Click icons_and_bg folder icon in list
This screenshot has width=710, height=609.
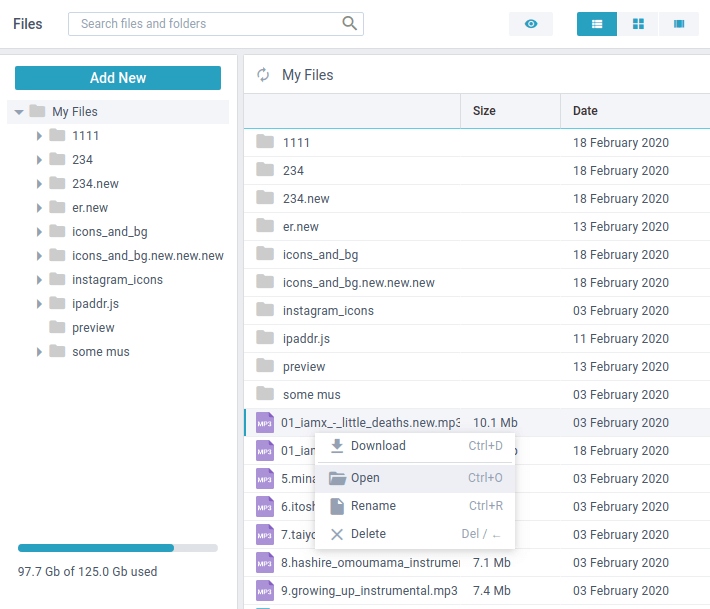(265, 254)
